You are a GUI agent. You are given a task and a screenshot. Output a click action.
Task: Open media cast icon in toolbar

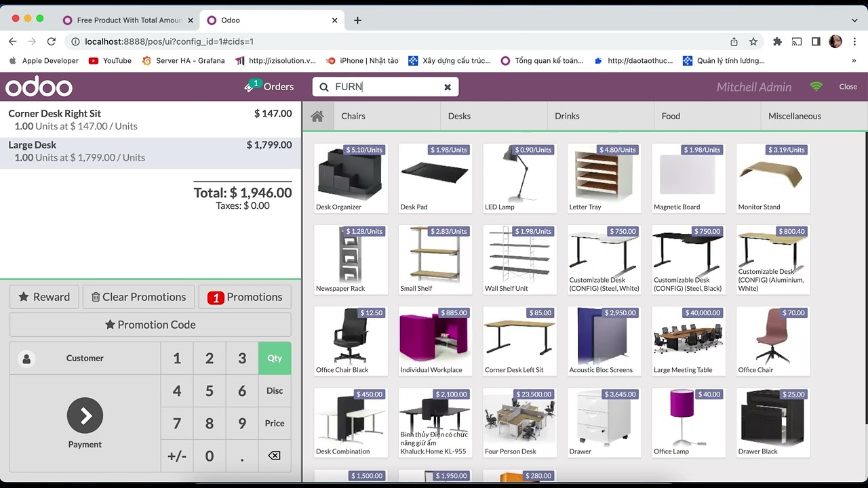click(x=797, y=41)
